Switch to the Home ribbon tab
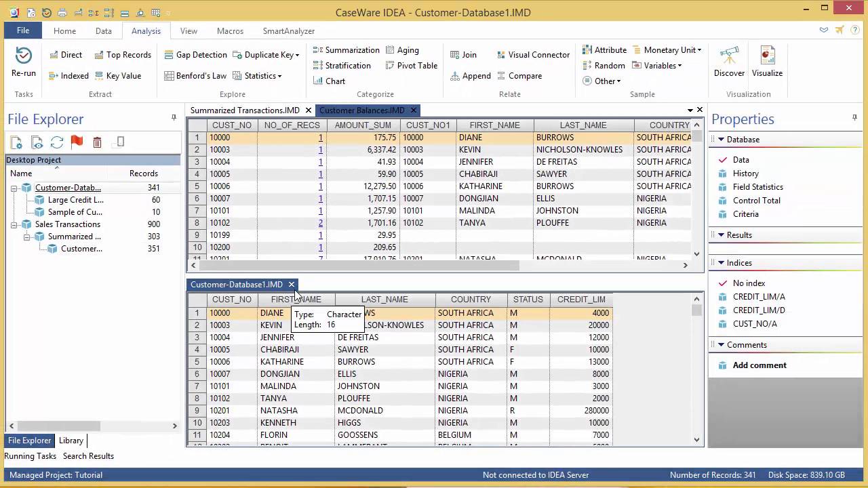The width and height of the screenshot is (868, 488). (65, 31)
